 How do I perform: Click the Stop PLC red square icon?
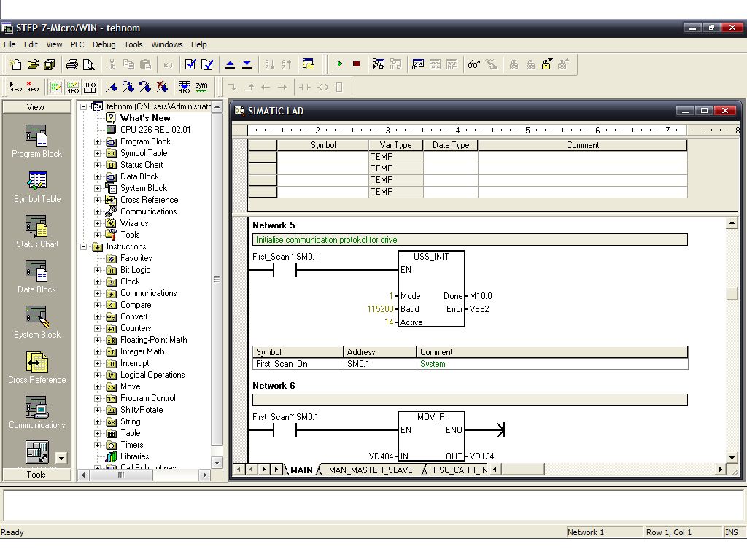356,64
